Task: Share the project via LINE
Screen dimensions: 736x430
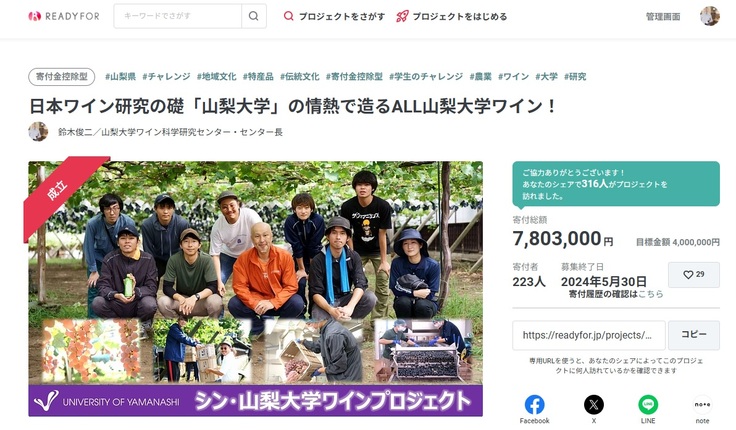Action: pos(648,409)
